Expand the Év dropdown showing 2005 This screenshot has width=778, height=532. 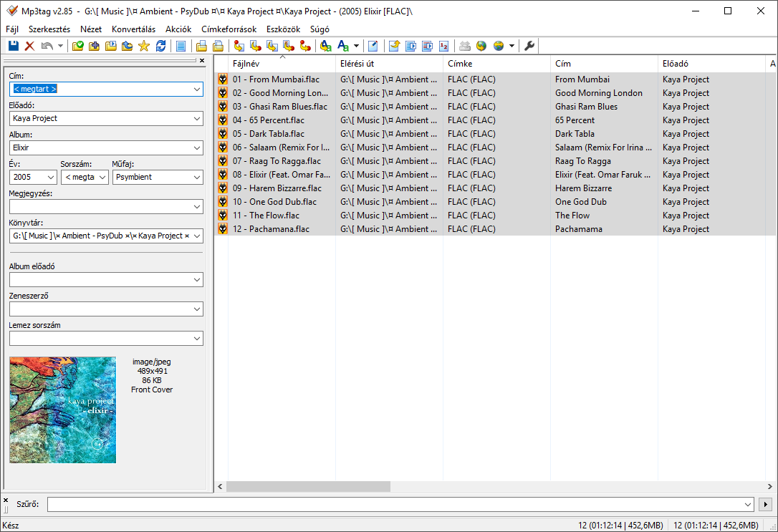click(x=51, y=177)
